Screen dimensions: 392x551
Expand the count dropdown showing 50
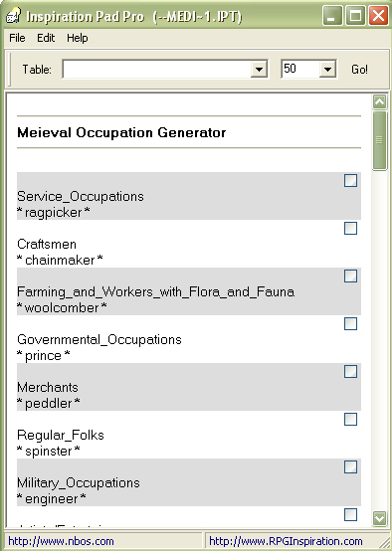click(327, 70)
